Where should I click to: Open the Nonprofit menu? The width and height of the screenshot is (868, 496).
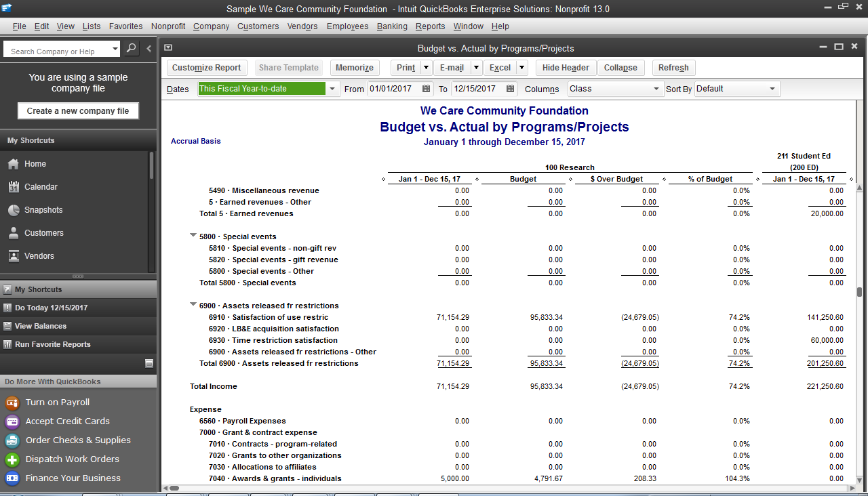point(168,26)
